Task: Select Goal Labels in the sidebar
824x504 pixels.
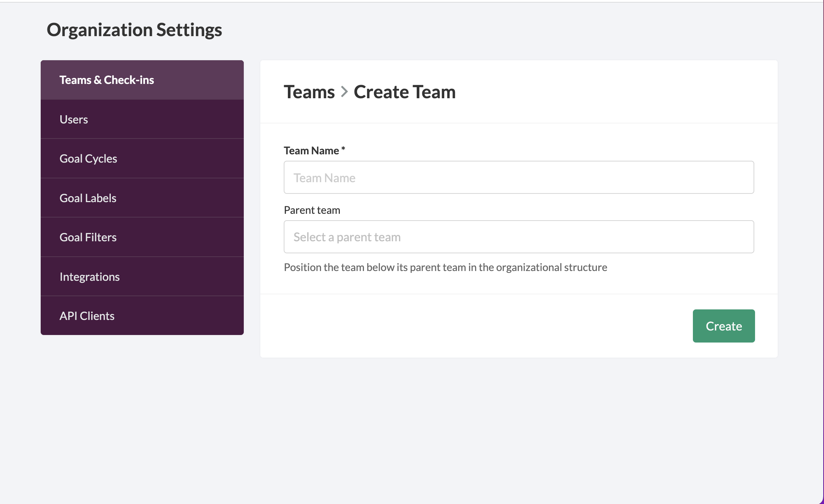Action: click(x=142, y=198)
